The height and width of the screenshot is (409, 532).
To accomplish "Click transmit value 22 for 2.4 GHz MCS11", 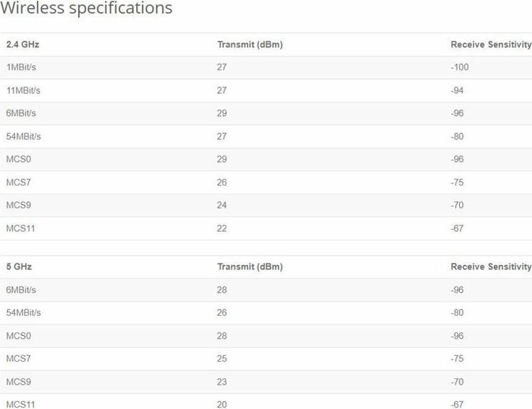I will [x=222, y=228].
